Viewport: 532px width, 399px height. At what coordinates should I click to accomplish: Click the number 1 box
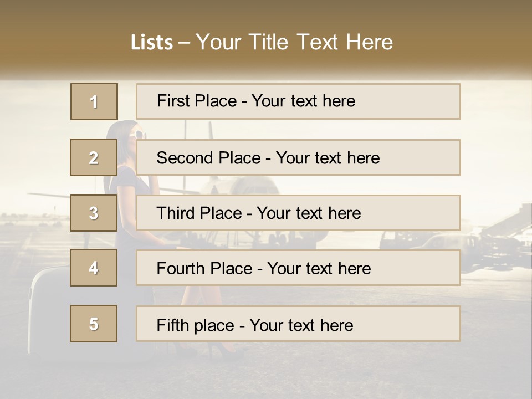coord(94,101)
